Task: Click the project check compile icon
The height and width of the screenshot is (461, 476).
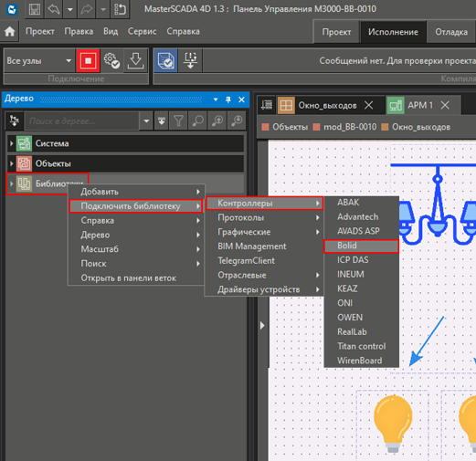Action: tap(166, 60)
